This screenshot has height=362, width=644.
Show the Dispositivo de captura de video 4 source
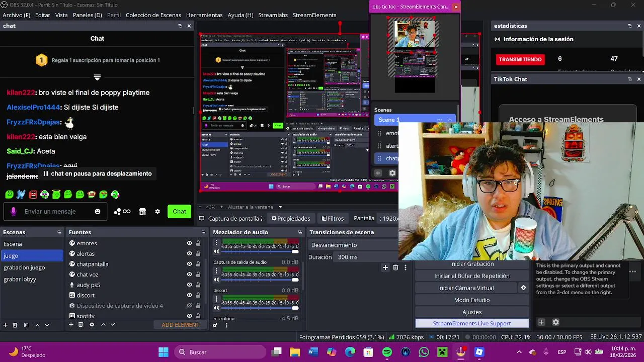click(x=190, y=306)
